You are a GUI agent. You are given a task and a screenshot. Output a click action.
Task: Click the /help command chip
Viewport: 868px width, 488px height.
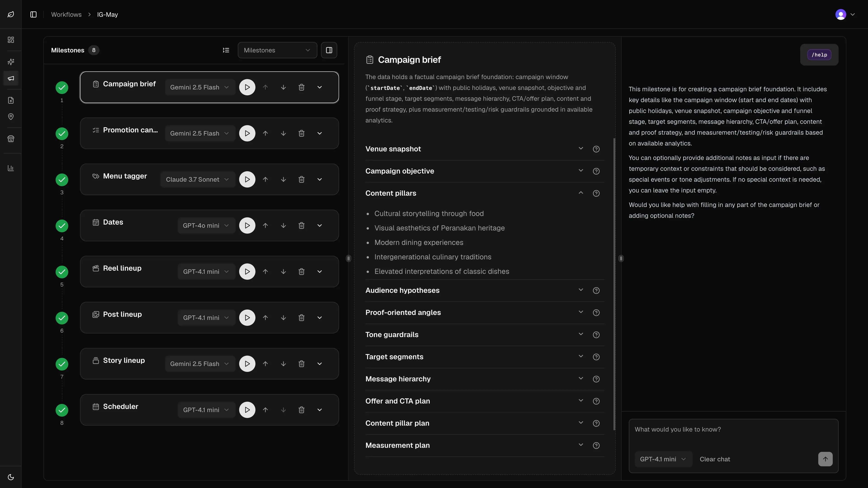pos(819,55)
